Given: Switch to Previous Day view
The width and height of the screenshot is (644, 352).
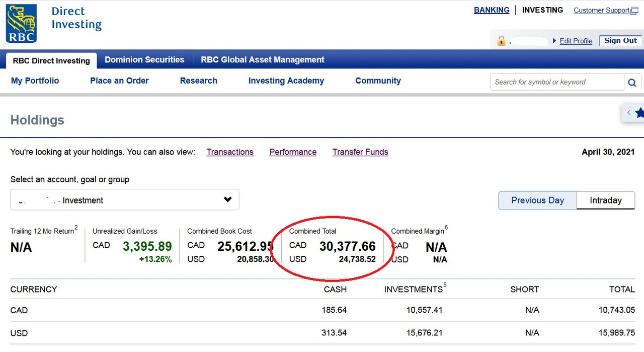Looking at the screenshot, I should 537,200.
